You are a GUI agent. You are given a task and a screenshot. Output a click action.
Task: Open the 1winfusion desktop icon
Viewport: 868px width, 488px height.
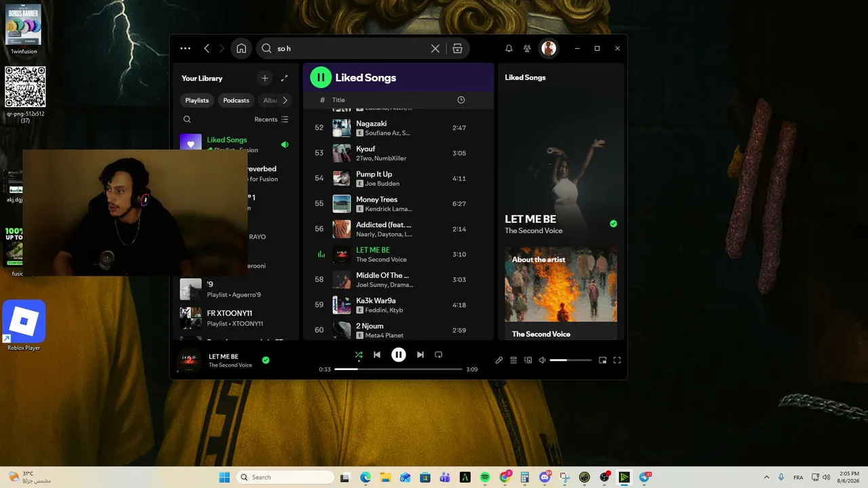[x=24, y=30]
